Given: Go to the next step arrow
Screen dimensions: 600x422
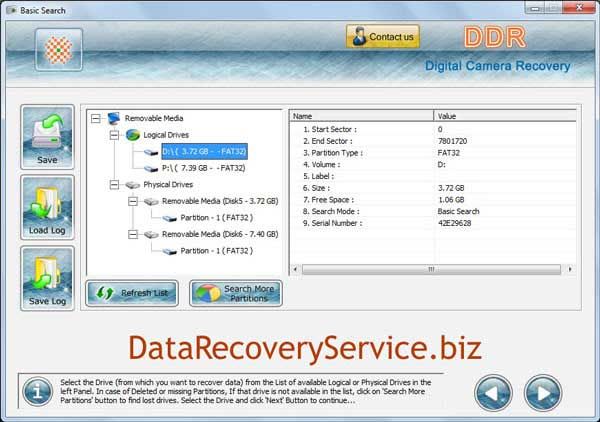Looking at the screenshot, I should (x=543, y=393).
